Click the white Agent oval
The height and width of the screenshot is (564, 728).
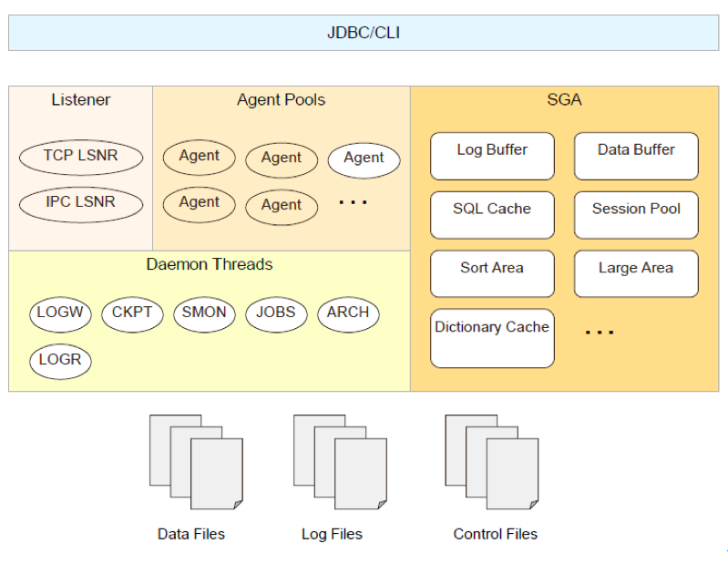[x=364, y=159]
